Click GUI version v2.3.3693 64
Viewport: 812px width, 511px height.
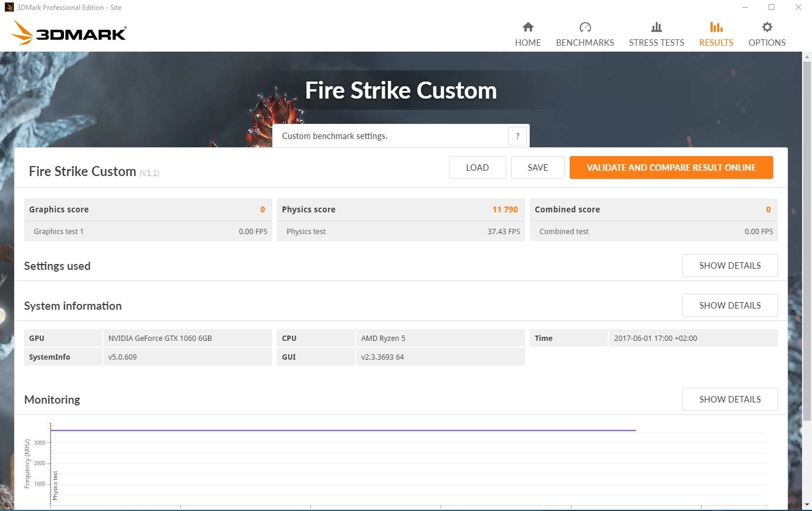(383, 357)
